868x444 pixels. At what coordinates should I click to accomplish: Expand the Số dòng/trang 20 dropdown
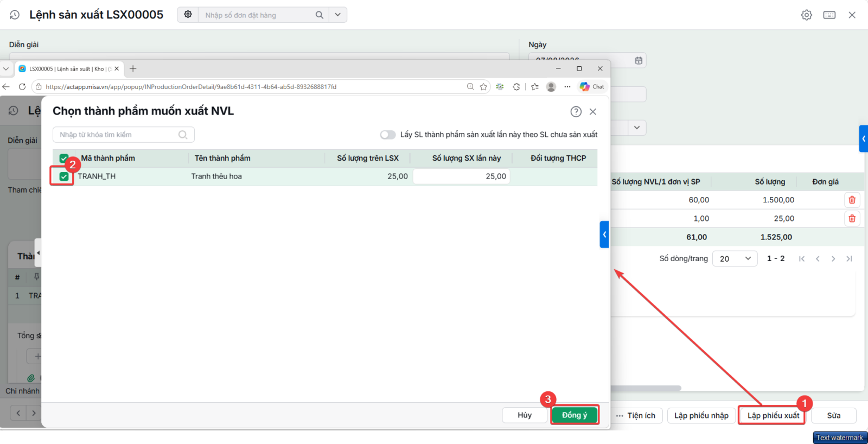pos(735,258)
